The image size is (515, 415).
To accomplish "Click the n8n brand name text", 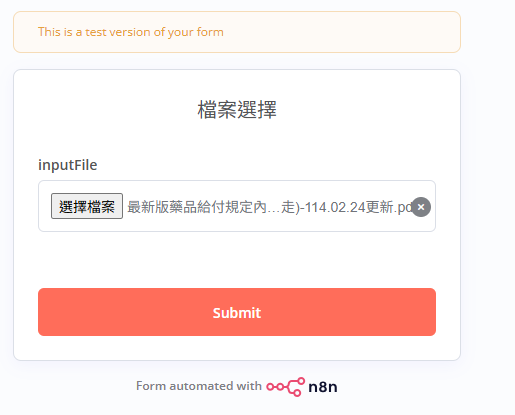I will pos(323,387).
